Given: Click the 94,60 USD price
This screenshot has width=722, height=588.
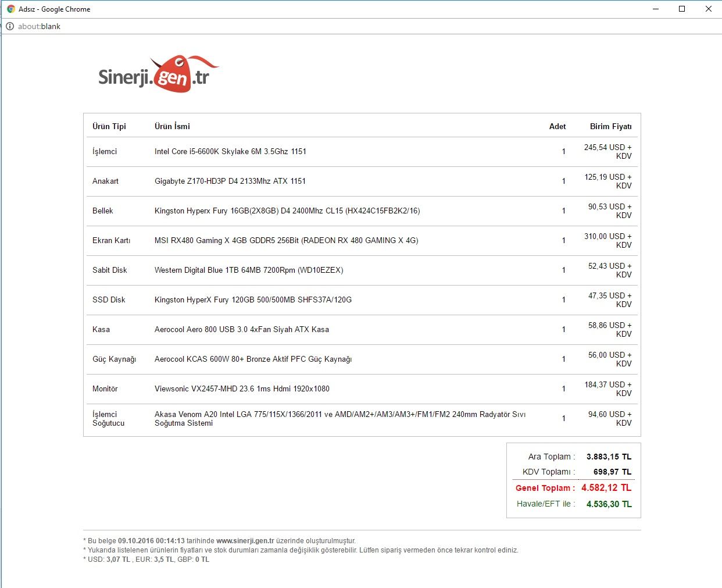Looking at the screenshot, I should pyautogui.click(x=610, y=418).
